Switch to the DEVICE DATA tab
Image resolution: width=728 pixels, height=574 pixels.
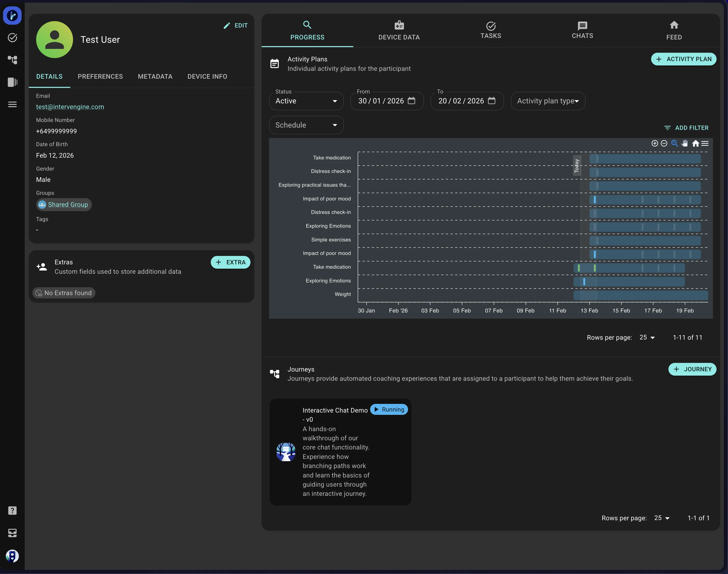[x=399, y=31]
